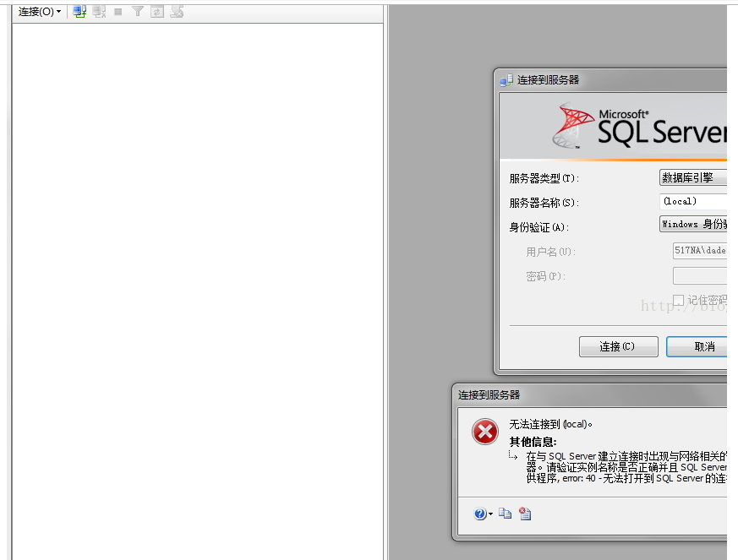The width and height of the screenshot is (738, 560).
Task: Click the 身份验证(A): label
Action: point(538,227)
